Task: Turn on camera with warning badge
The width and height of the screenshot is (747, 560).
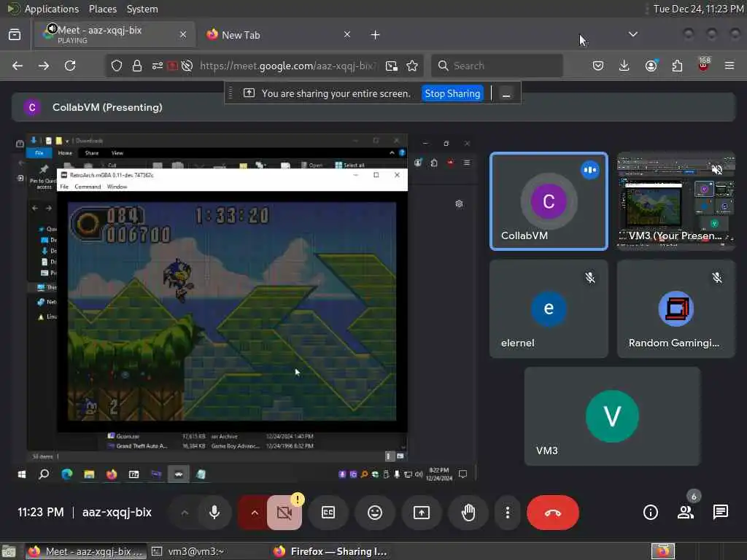Action: pyautogui.click(x=285, y=513)
